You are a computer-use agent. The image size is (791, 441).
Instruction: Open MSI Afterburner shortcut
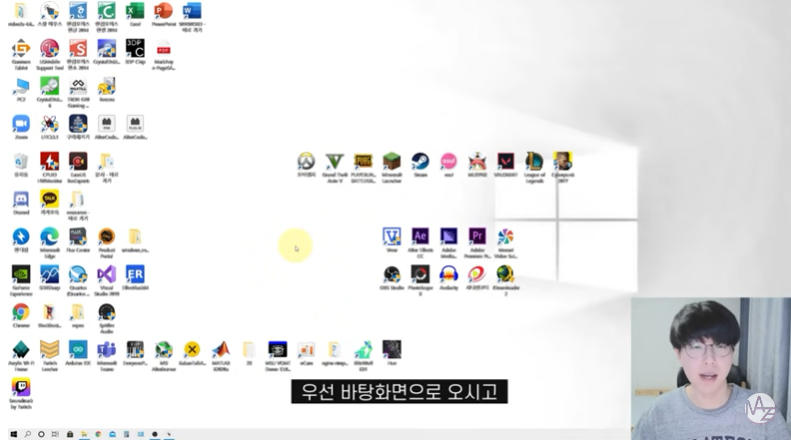[163, 356]
